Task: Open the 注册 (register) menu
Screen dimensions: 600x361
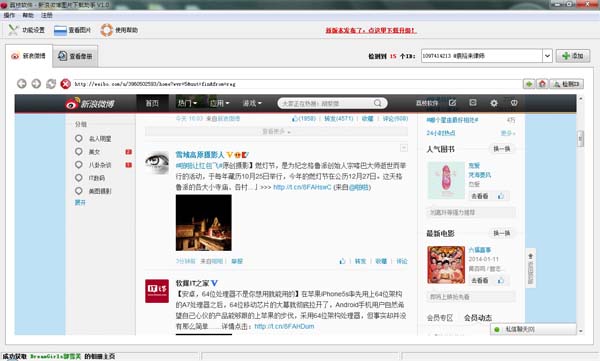Action: (x=47, y=15)
